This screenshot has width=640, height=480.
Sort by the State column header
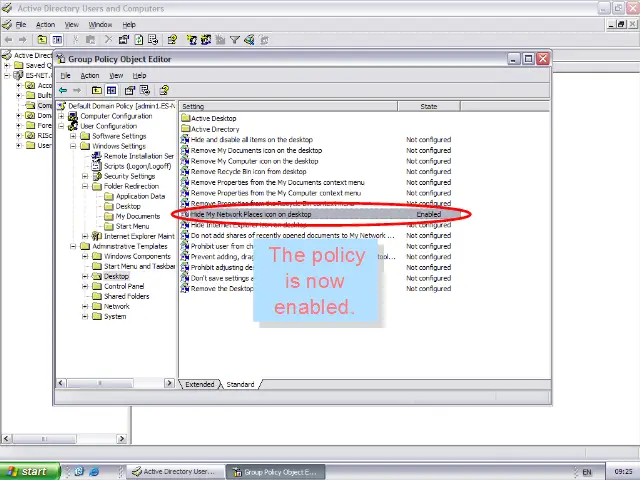(429, 106)
